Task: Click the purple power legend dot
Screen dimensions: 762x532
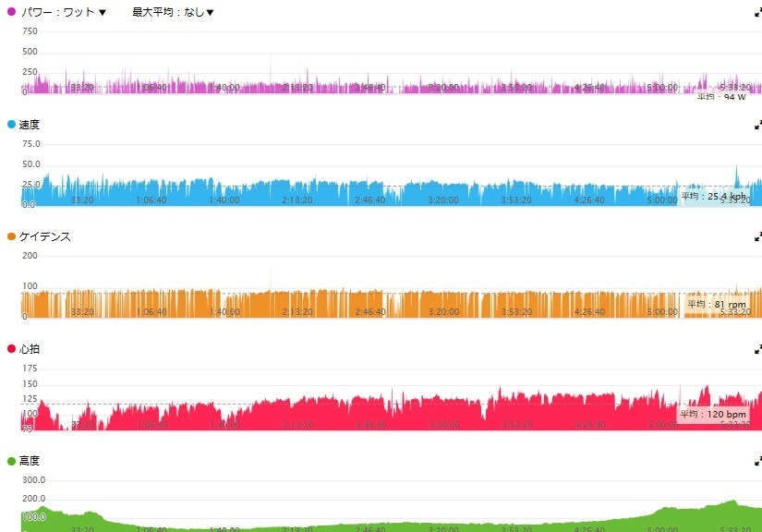Action: pos(12,12)
